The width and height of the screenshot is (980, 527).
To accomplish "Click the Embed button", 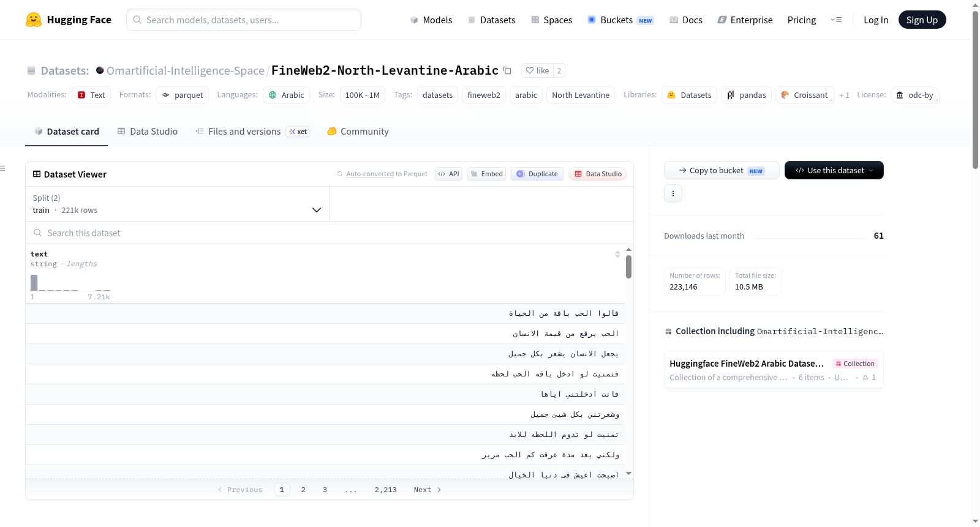I will pyautogui.click(x=486, y=174).
